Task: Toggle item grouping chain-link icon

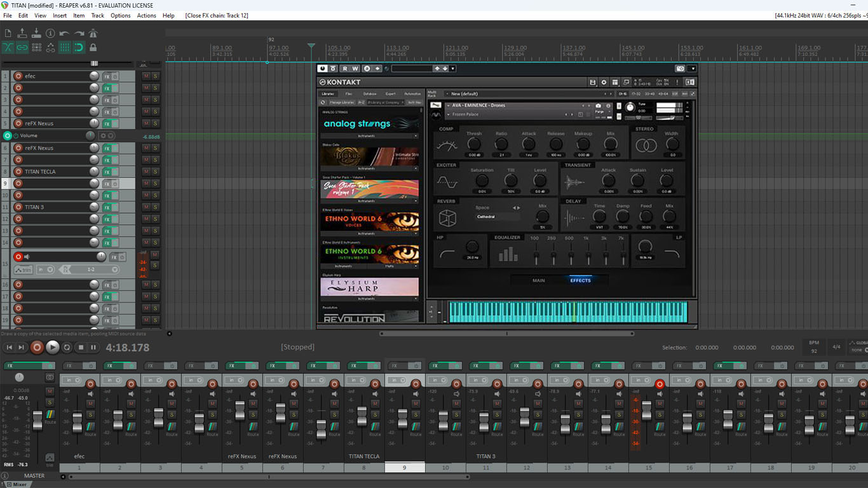Action: click(x=22, y=47)
